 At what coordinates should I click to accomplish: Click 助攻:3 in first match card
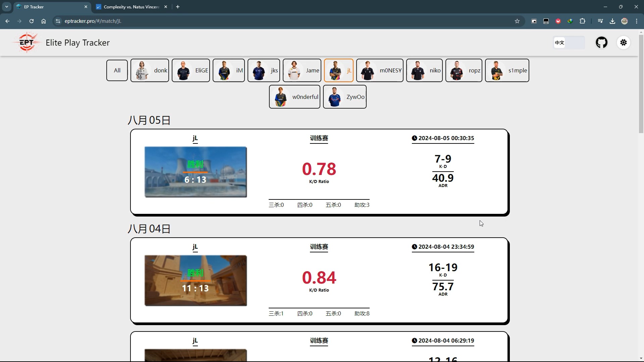(x=362, y=205)
